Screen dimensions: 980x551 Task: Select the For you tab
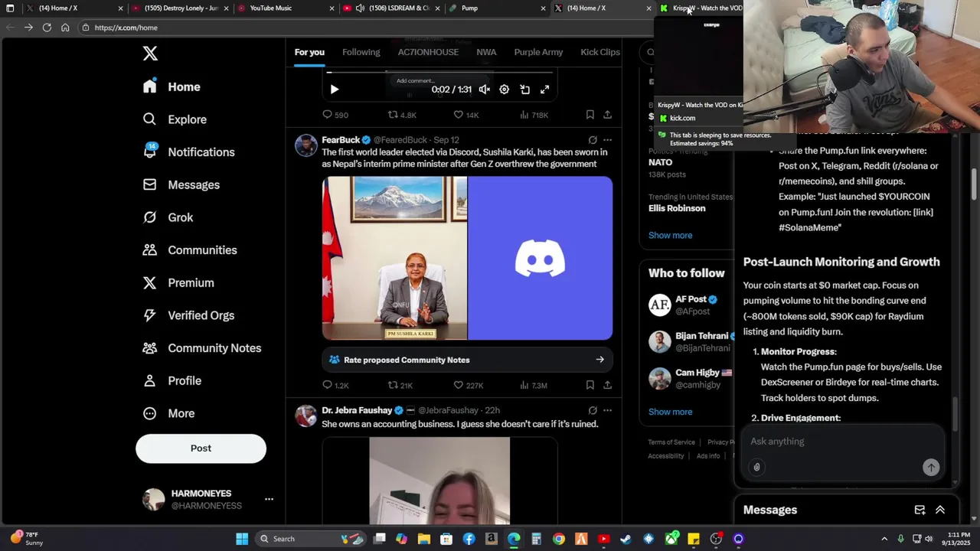tap(309, 52)
